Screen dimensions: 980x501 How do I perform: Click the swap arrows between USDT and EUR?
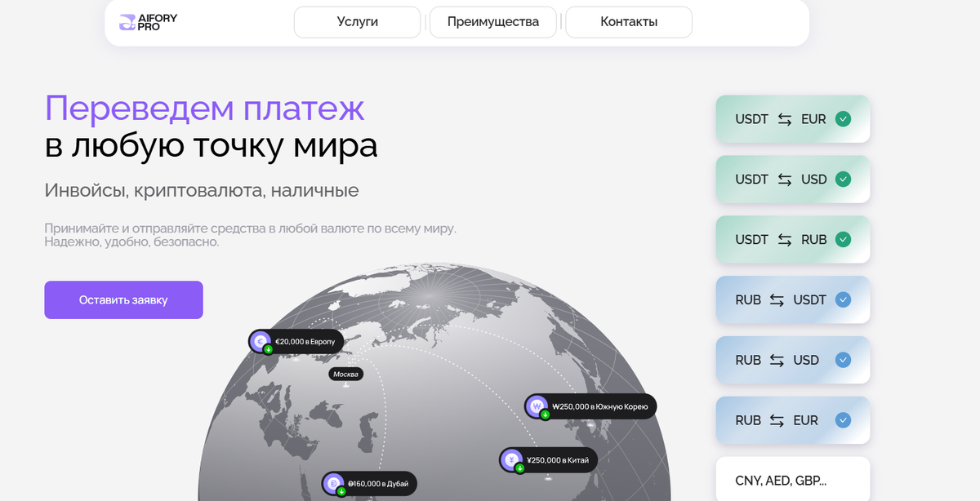click(785, 118)
